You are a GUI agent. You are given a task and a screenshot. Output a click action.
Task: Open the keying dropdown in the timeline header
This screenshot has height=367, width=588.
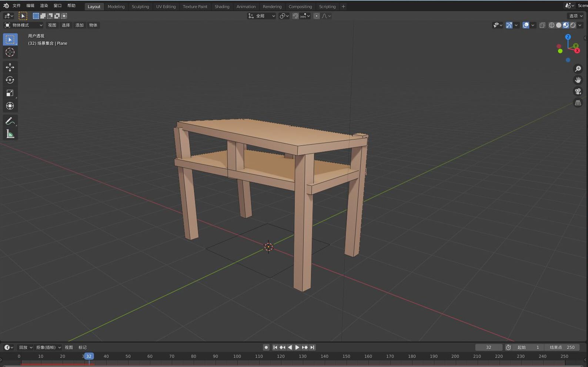(x=48, y=347)
